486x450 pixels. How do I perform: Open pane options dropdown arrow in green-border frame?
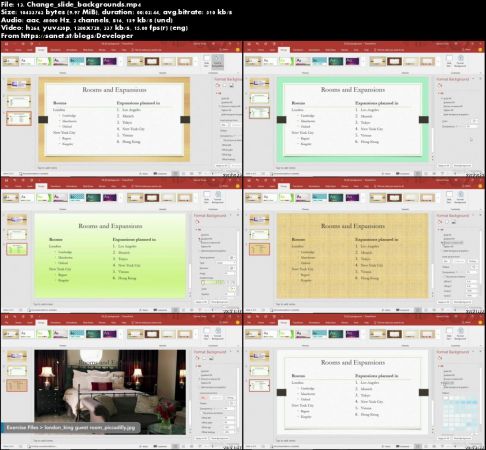point(474,79)
